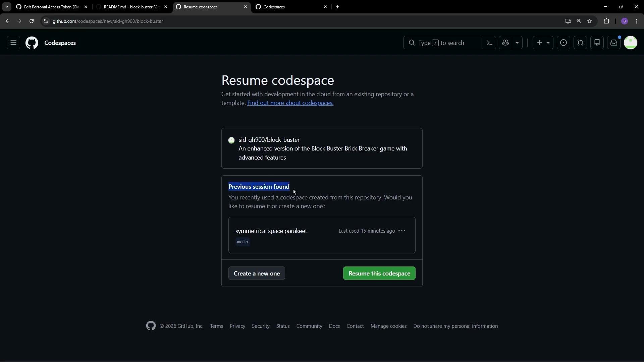Click the 'main' branch label
The image size is (644, 362).
coord(243,242)
